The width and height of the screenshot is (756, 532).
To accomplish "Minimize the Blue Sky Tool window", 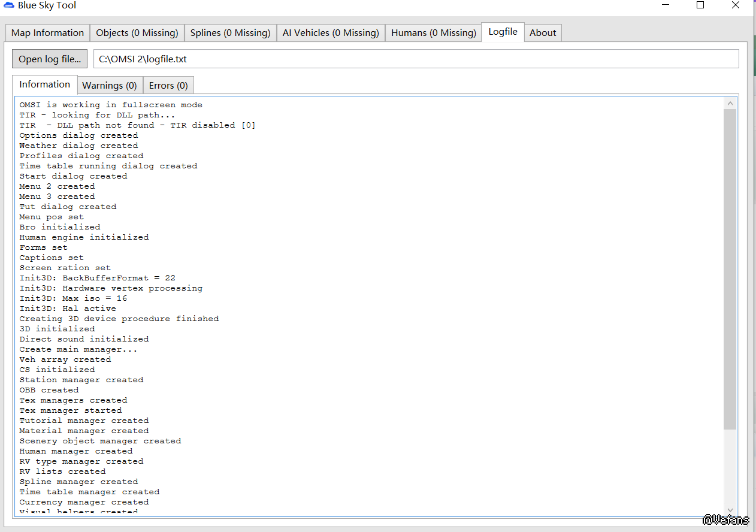I will 666,5.
